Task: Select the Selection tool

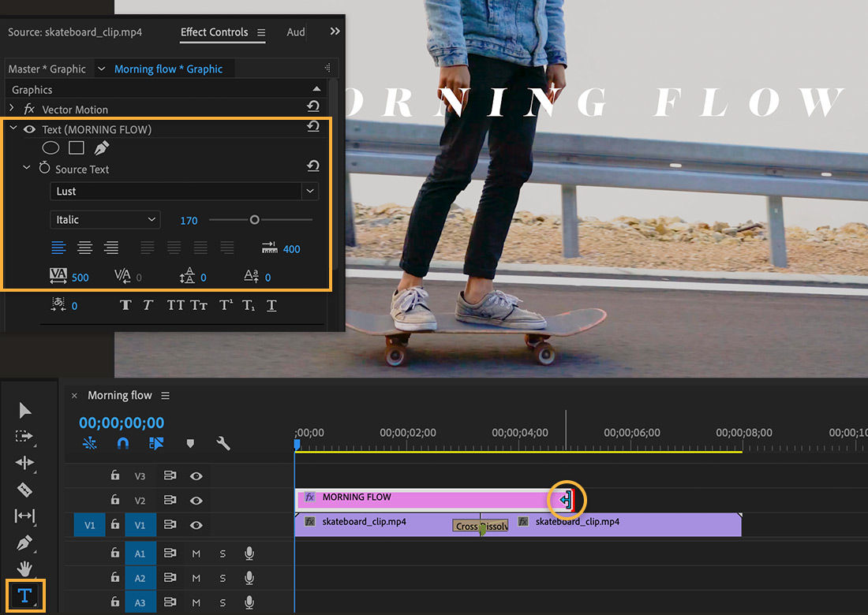Action: (x=24, y=410)
